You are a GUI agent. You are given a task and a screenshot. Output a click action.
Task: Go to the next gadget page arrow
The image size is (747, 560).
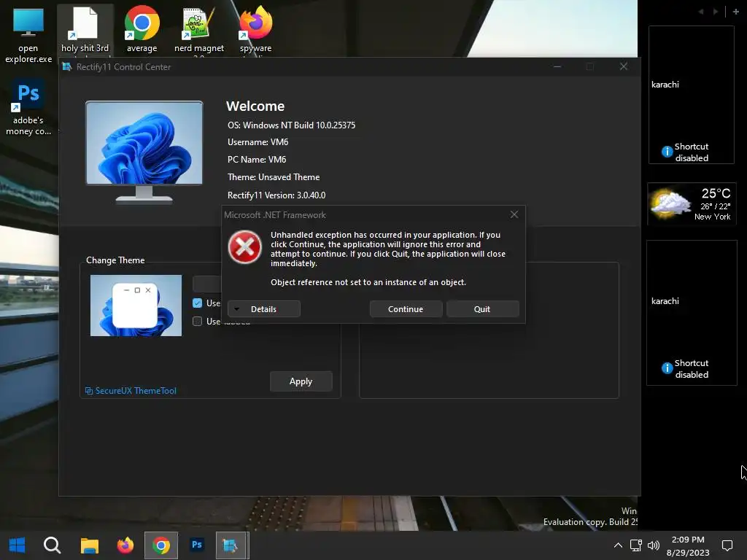point(715,12)
